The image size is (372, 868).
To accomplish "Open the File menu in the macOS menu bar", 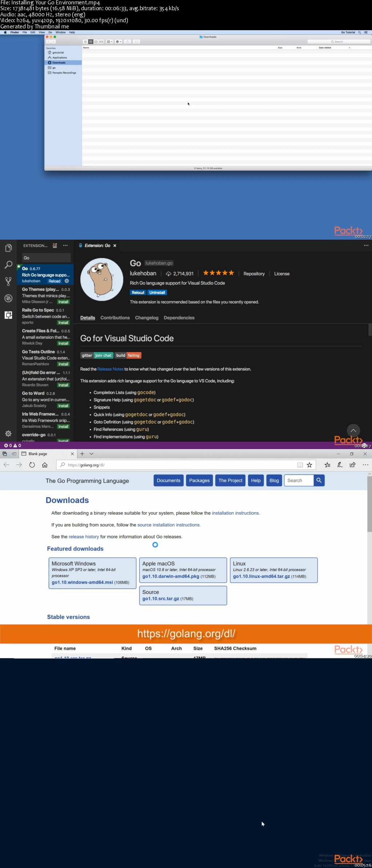I will click(x=25, y=32).
